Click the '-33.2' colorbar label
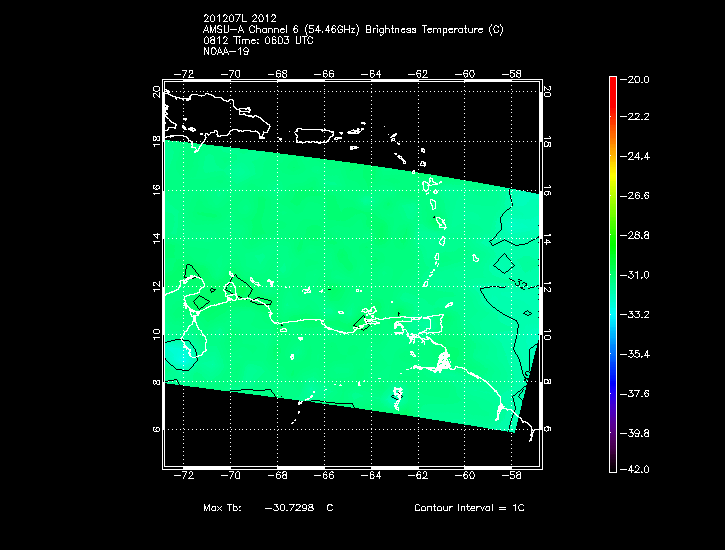The image size is (725, 550). point(634,314)
